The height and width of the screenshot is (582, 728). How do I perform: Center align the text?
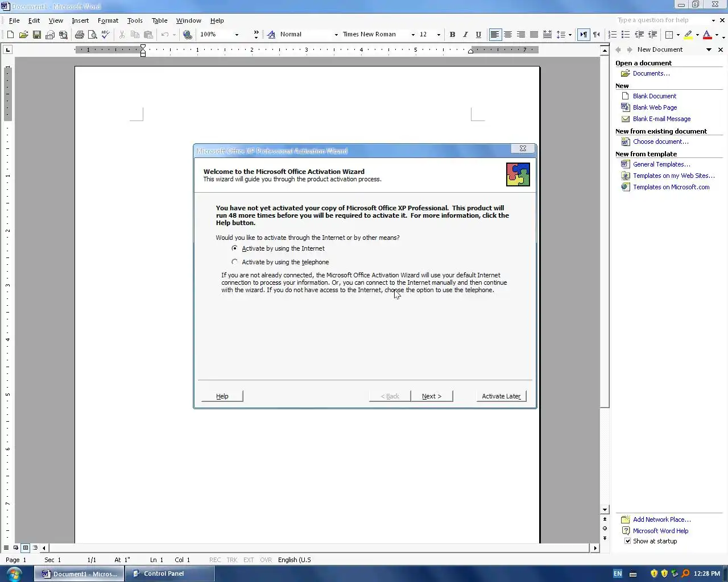pyautogui.click(x=508, y=35)
